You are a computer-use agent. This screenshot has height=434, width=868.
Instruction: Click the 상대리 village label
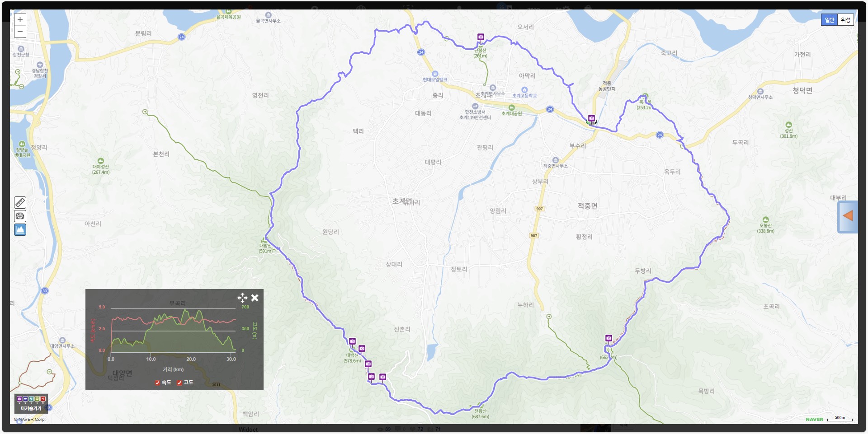pyautogui.click(x=394, y=264)
